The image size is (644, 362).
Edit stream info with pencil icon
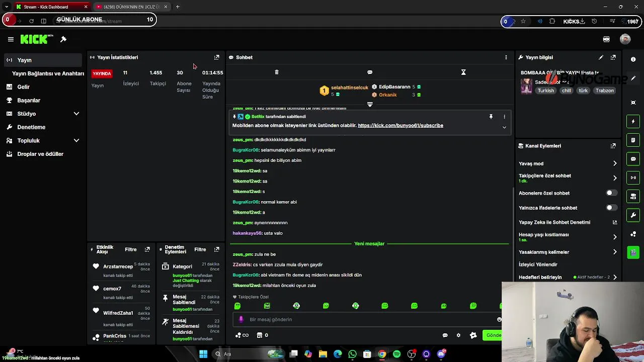(x=601, y=57)
